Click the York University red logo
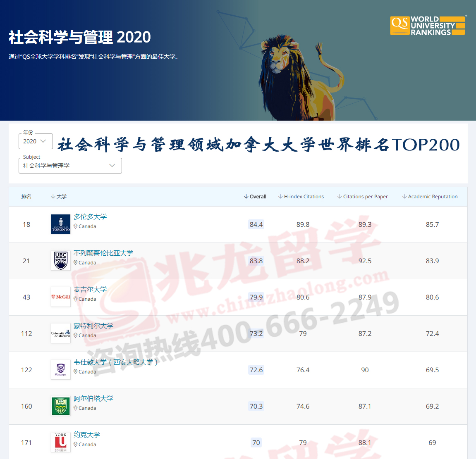476x459 pixels. (x=60, y=442)
